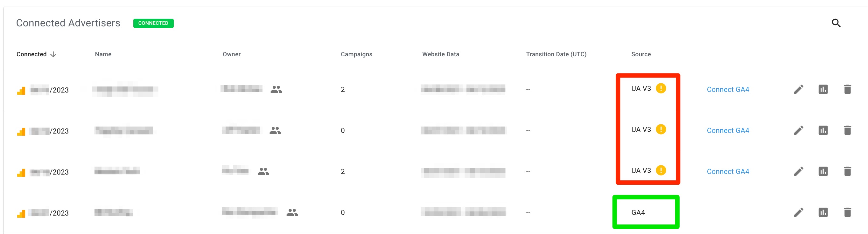This screenshot has height=234, width=868.
Task: Select the Analytics logo on the second row
Action: coord(22,131)
